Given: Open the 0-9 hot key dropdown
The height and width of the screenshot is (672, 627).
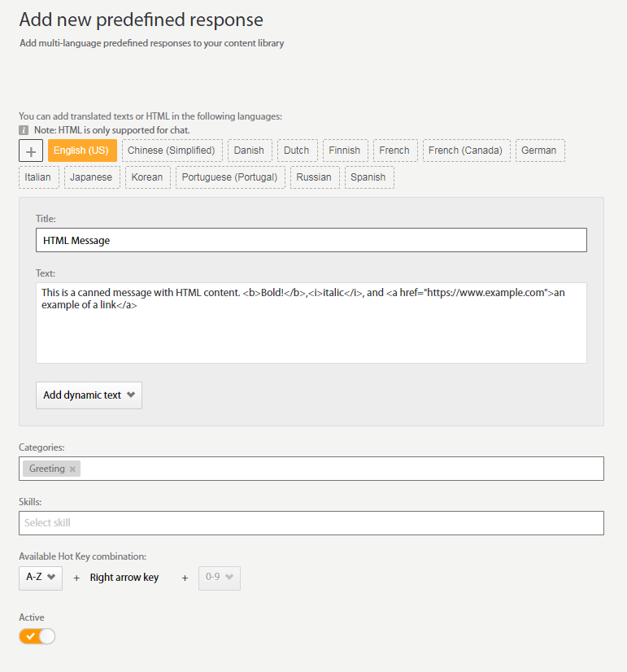Looking at the screenshot, I should point(219,577).
